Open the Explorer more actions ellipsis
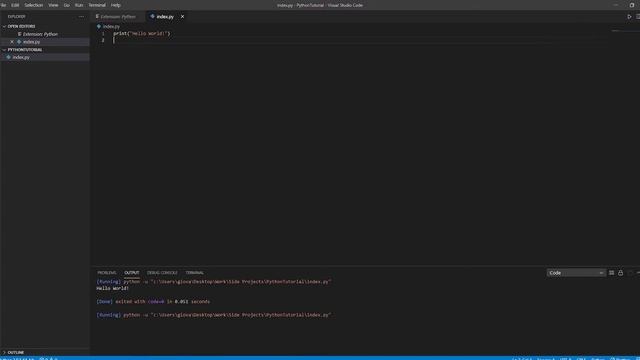Viewport: 640px width, 360px height. tap(81, 17)
